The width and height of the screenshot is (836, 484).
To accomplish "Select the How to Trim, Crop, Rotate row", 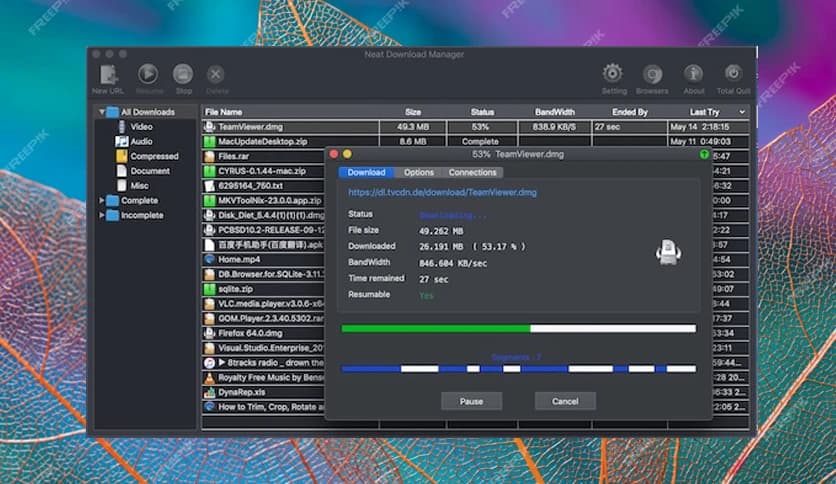I will [x=264, y=407].
